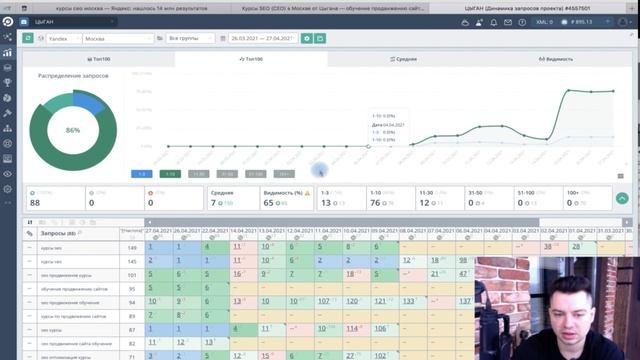Toggle the grey 31-50 legend series
Screen dimensions: 640x360
[x=227, y=174]
